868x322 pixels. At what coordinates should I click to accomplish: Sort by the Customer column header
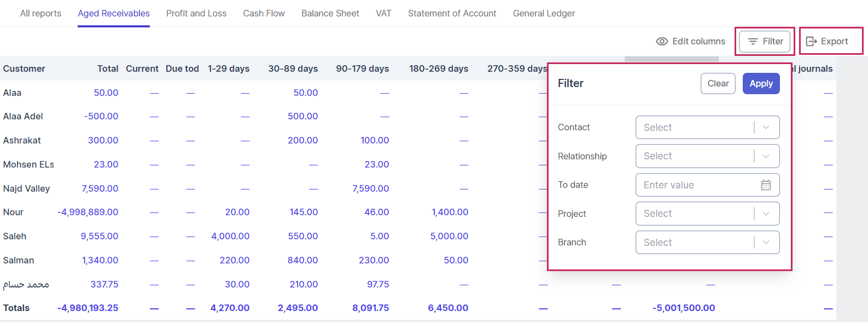(24, 68)
